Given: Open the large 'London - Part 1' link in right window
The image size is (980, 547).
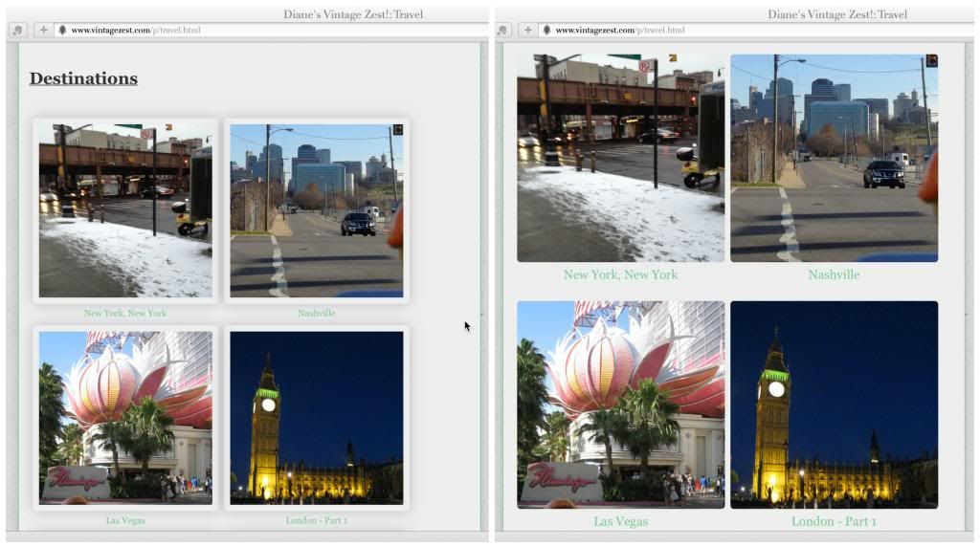Looking at the screenshot, I should coord(833,521).
